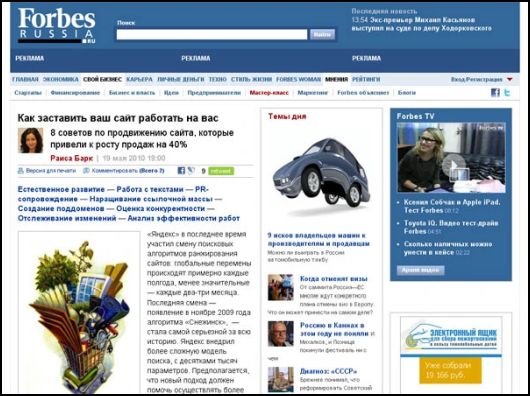
Task: Click the search input field
Action: coord(212,34)
